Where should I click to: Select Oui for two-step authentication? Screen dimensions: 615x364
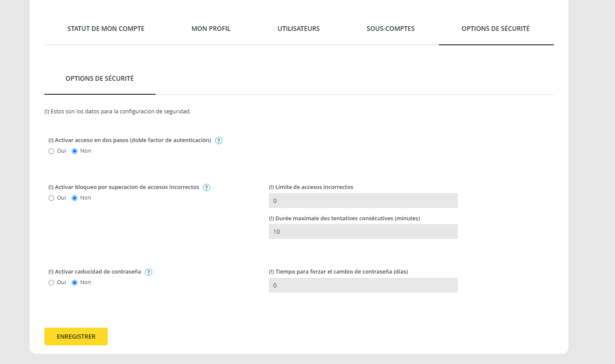pos(52,151)
